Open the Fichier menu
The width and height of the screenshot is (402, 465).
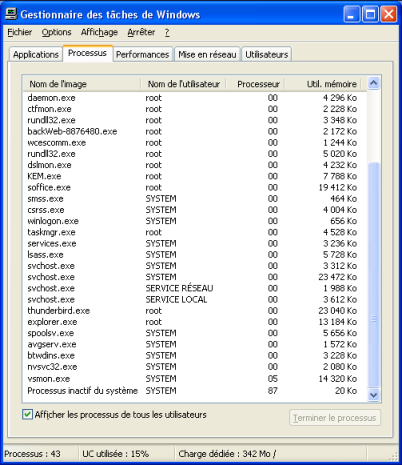pyautogui.click(x=20, y=32)
